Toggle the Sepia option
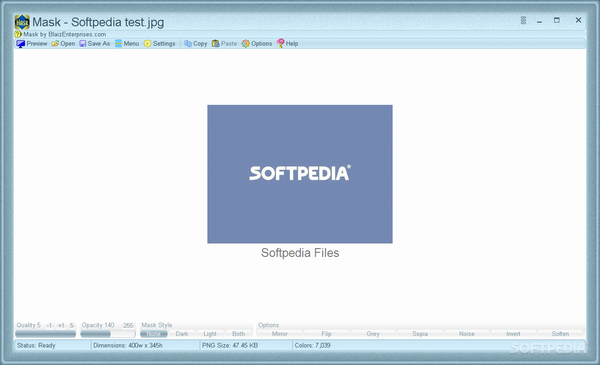The width and height of the screenshot is (600, 365). [x=420, y=334]
